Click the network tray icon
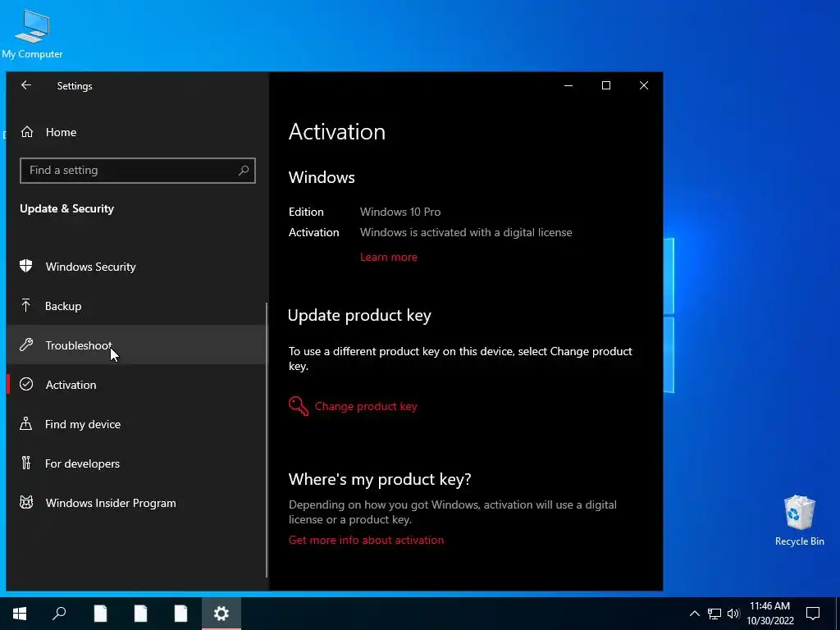This screenshot has width=840, height=630. (714, 614)
